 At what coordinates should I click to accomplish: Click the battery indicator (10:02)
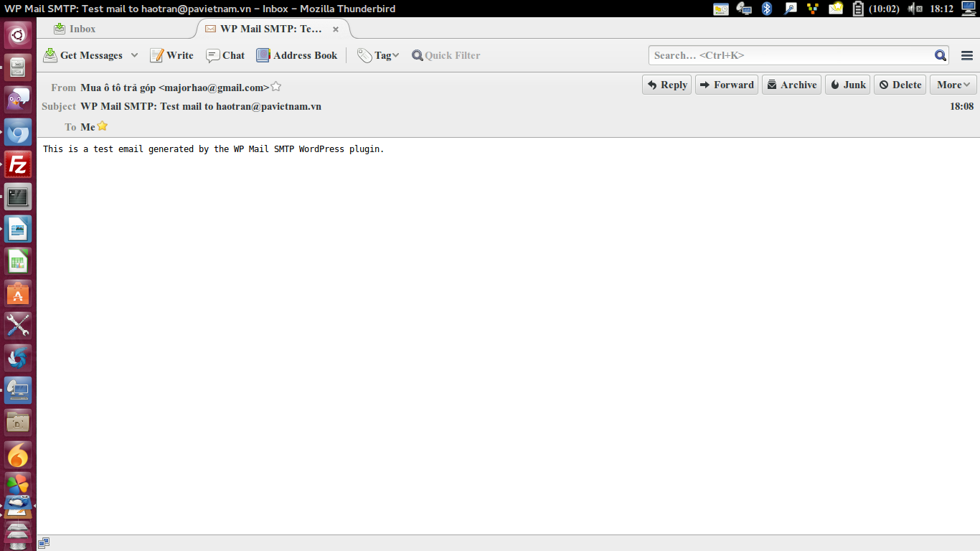coord(875,9)
